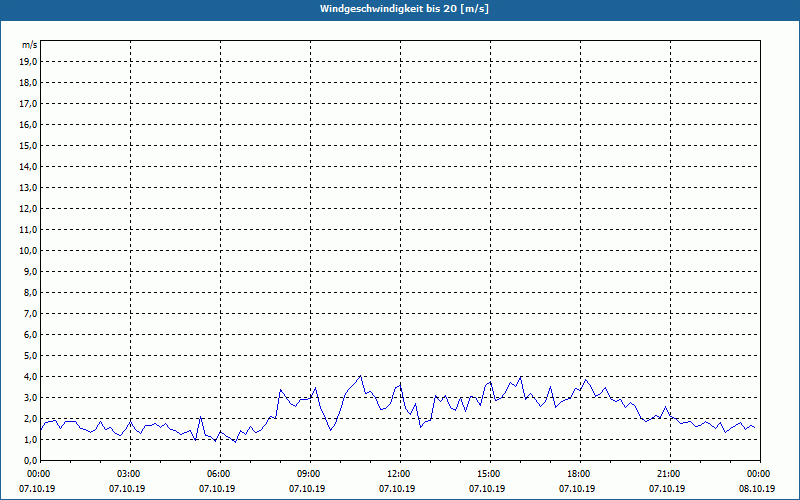Click the "3,0" y-axis value
Image resolution: width=800 pixels, height=500 pixels.
[31, 397]
